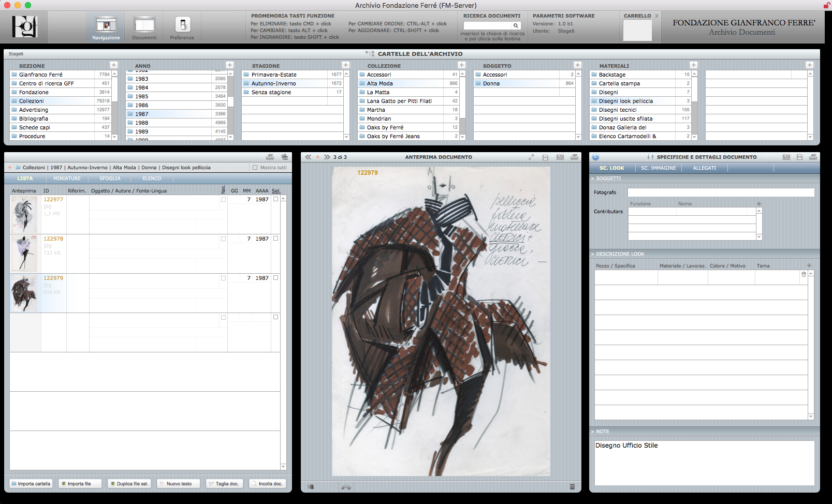Switch to the MINIATURE tab
Viewport: 832px width, 504px height.
pyautogui.click(x=67, y=178)
